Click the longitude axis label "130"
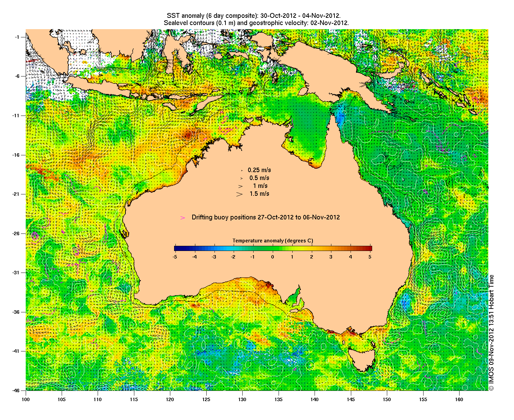The height and width of the screenshot is (420, 514). click(x=242, y=399)
